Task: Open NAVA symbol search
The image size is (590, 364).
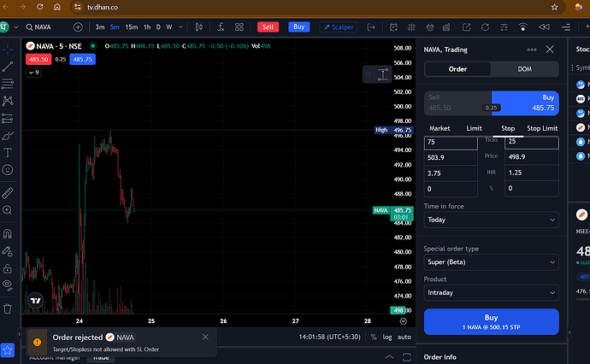Action: [x=38, y=27]
